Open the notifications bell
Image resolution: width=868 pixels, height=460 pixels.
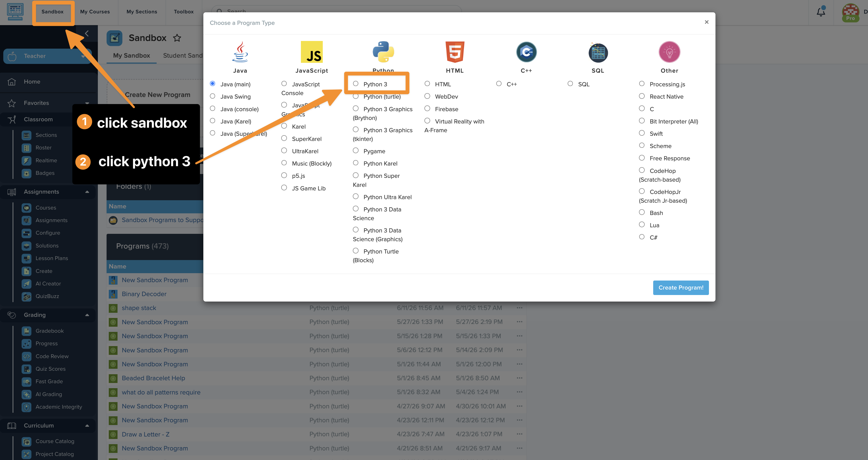point(821,12)
